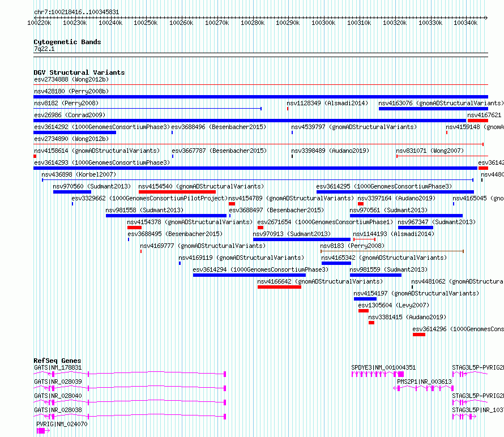504x437 pixels.
Task: Click nsv4539797 gnomAD variant label
Action: point(354,127)
